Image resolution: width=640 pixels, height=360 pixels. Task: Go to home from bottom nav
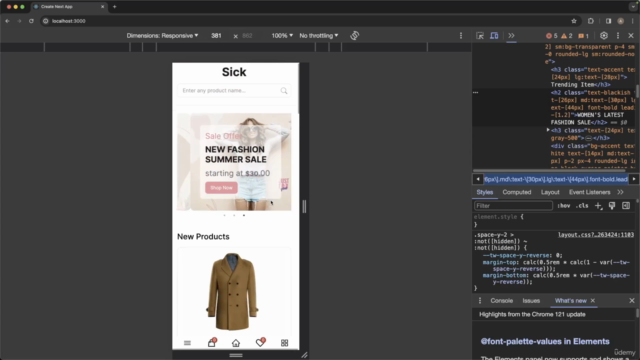point(236,343)
